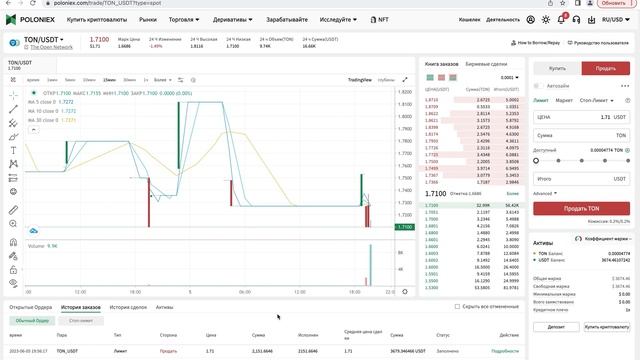The width and height of the screenshot is (640, 360).
Task: Open time axis settings gear
Action: click(x=405, y=292)
